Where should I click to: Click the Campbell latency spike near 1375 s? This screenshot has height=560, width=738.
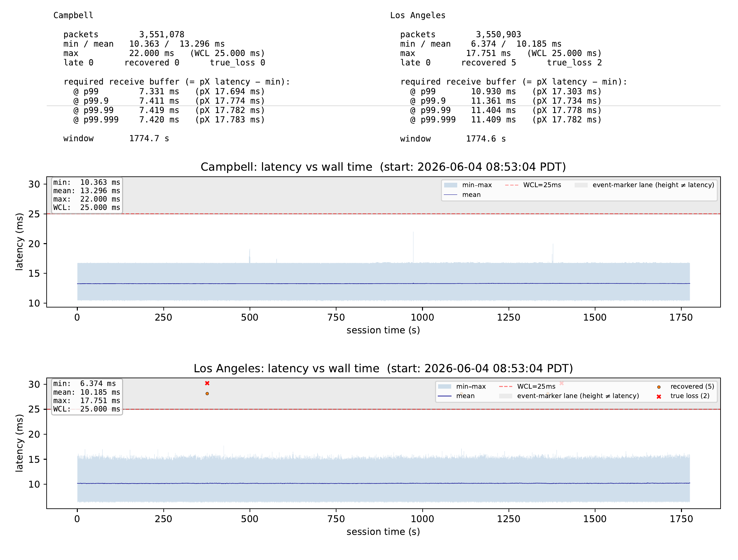(553, 253)
